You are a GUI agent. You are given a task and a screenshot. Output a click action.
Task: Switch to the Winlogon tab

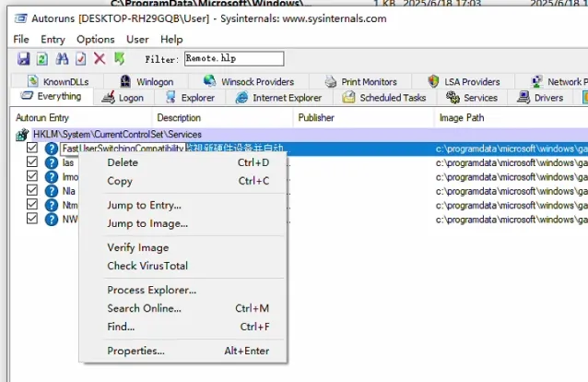[x=147, y=81]
